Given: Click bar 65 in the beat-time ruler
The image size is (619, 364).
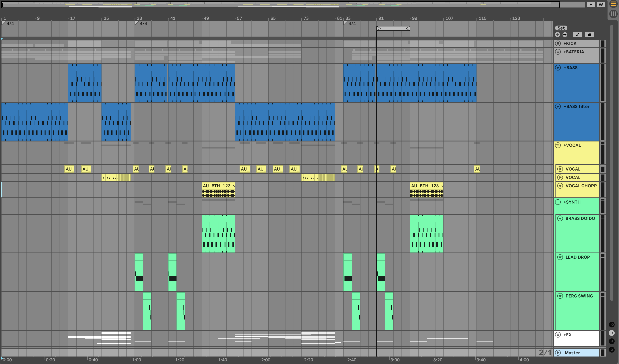Looking at the screenshot, I should click(x=273, y=18).
